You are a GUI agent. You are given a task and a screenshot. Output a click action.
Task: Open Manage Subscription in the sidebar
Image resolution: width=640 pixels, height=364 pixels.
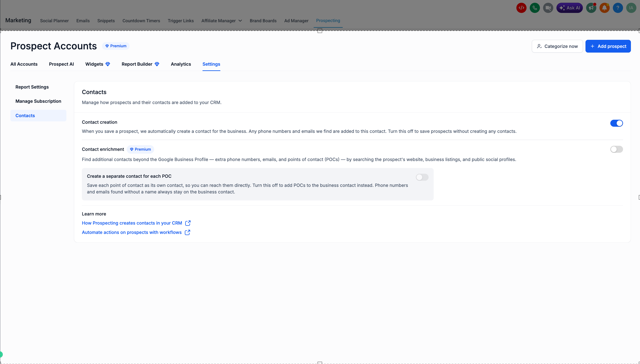(38, 101)
